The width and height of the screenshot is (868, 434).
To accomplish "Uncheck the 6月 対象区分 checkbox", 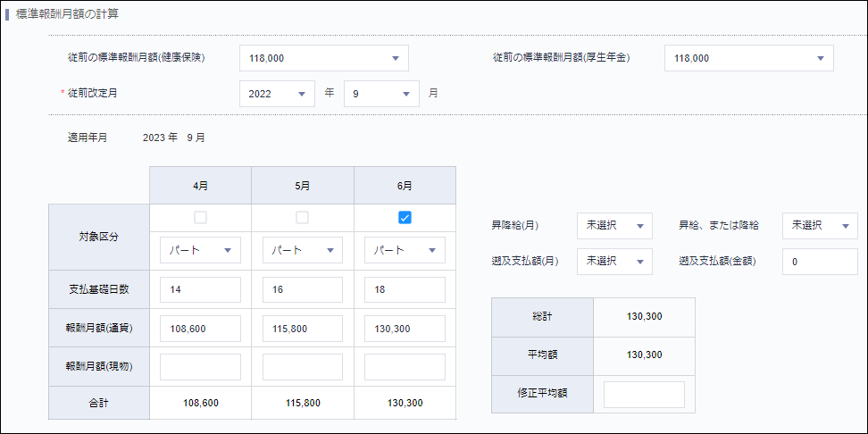I will click(x=405, y=217).
